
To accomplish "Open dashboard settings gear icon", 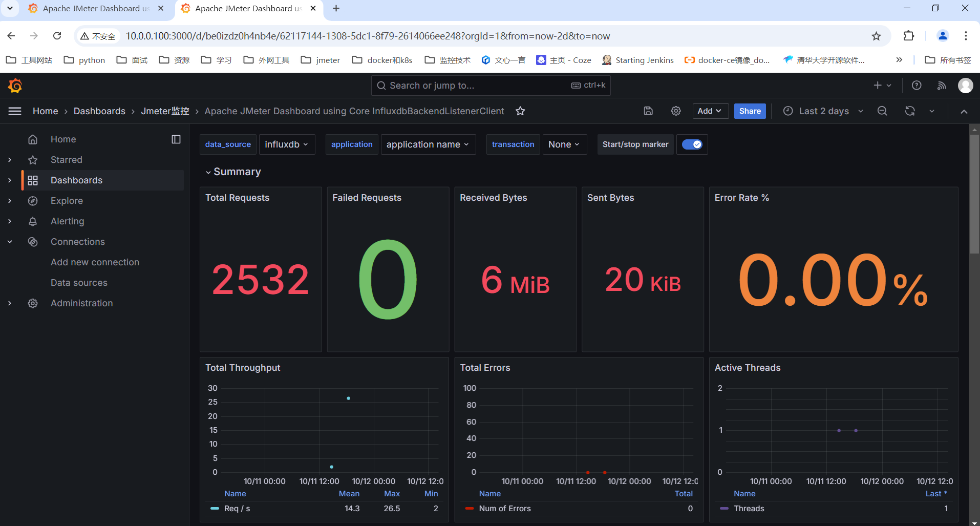I will pos(676,111).
